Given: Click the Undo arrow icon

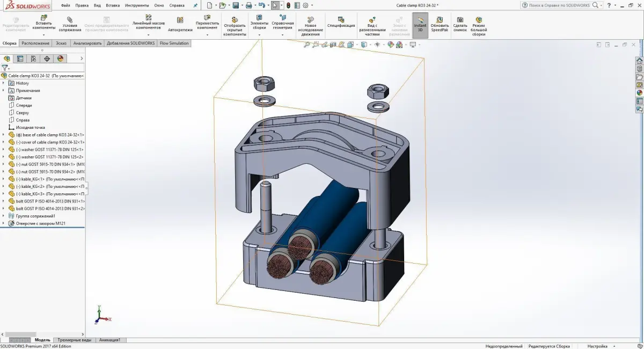Looking at the screenshot, I should (x=262, y=5).
